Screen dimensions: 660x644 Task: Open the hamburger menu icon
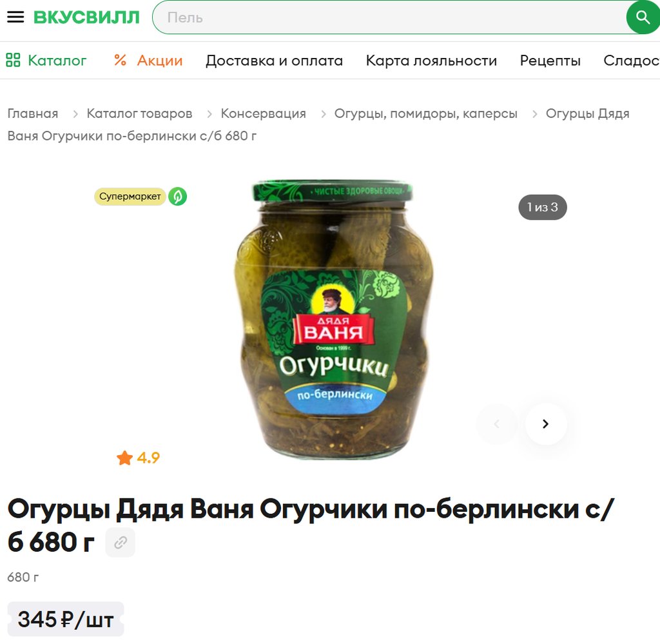pos(15,17)
